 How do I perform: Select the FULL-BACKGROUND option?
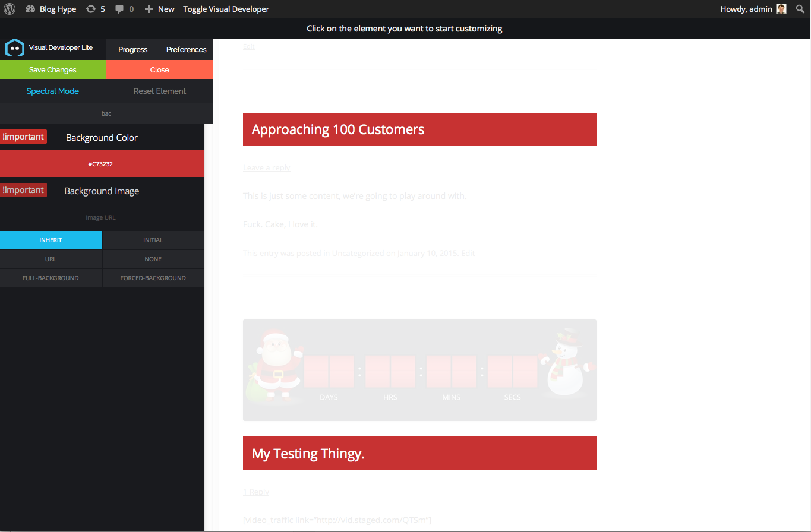click(51, 278)
